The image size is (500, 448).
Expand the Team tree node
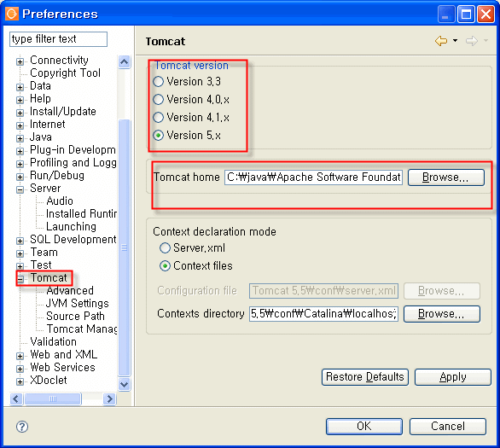tap(20, 253)
